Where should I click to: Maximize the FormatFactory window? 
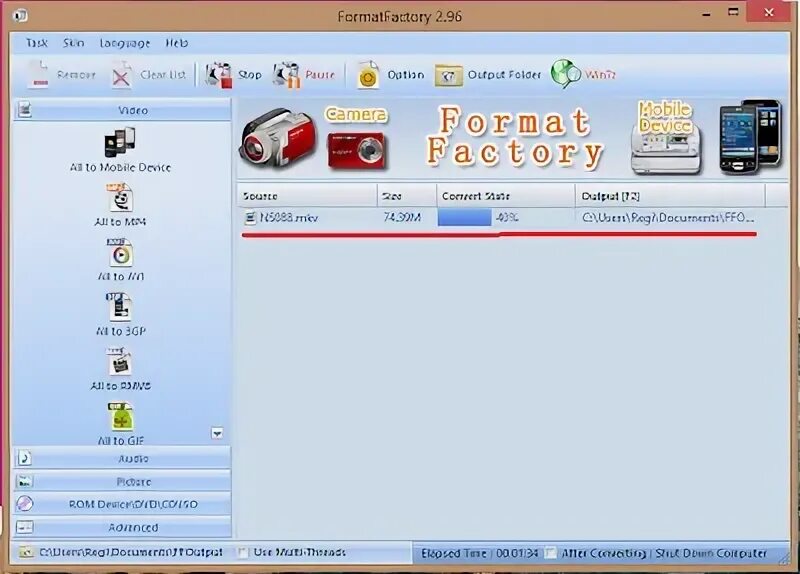point(733,13)
